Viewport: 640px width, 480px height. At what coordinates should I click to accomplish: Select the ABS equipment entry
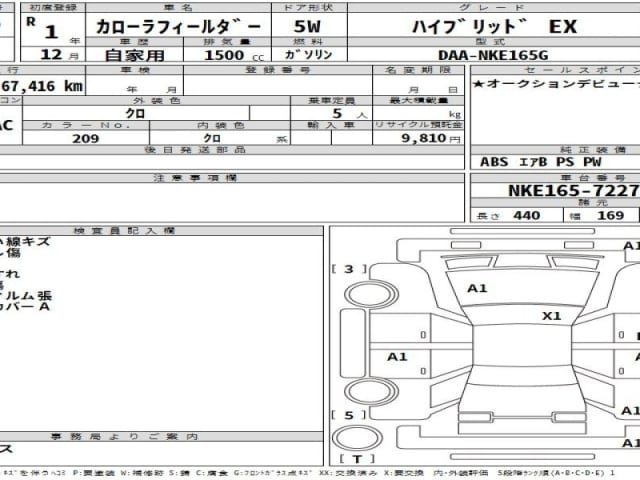[x=494, y=162]
